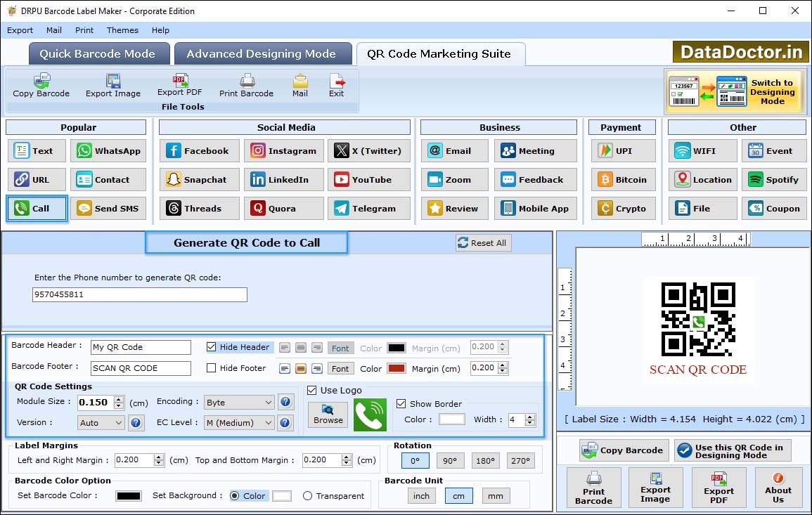This screenshot has width=812, height=515.
Task: Select the LinkedIn QR code type
Action: (284, 180)
